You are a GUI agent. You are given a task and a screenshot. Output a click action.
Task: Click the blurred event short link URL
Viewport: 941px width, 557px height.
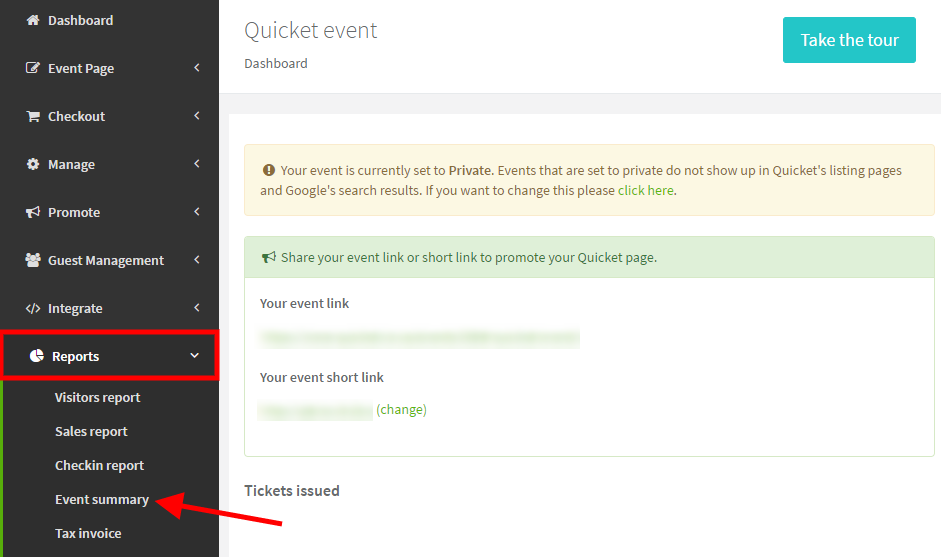316,411
